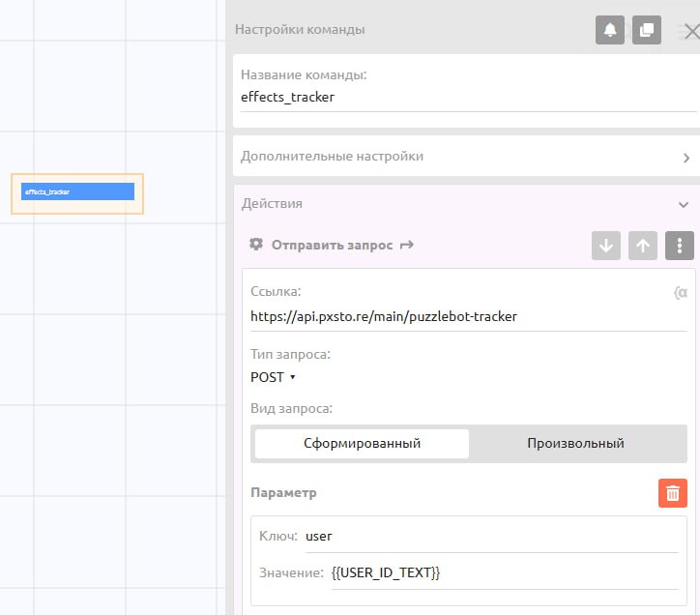The width and height of the screenshot is (700, 615).
Task: Open the POST request type dropdown
Action: coord(273,377)
